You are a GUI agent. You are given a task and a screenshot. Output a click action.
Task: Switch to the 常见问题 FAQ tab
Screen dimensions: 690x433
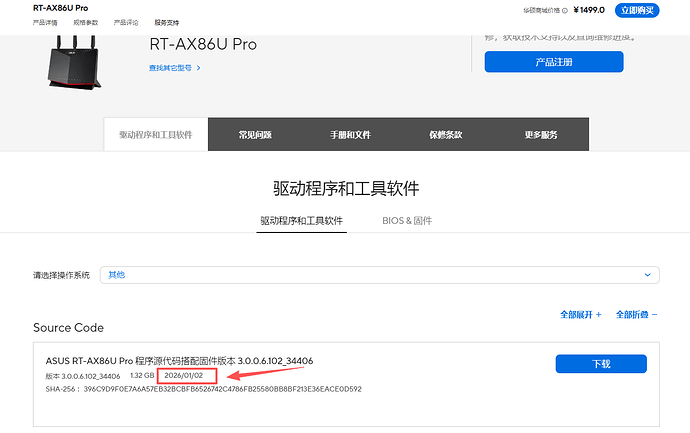[x=255, y=135]
